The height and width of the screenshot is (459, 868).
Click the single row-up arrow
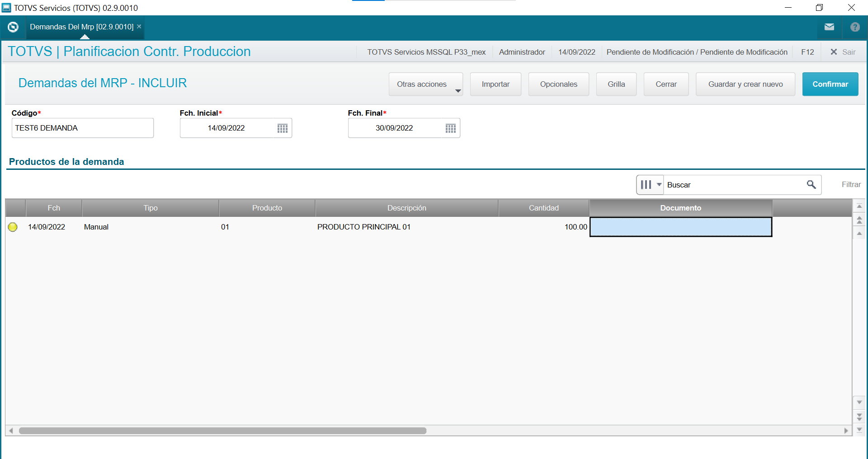pyautogui.click(x=859, y=234)
